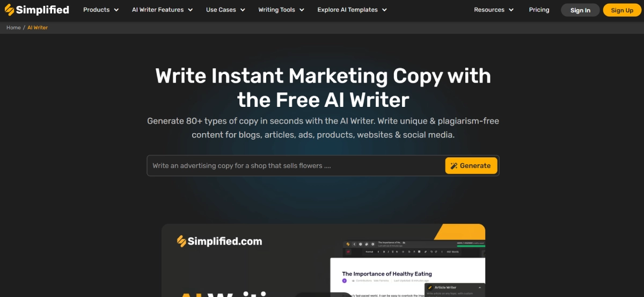The image size is (644, 297).
Task: Open the AI Writer Features dropdown
Action: coord(163,10)
